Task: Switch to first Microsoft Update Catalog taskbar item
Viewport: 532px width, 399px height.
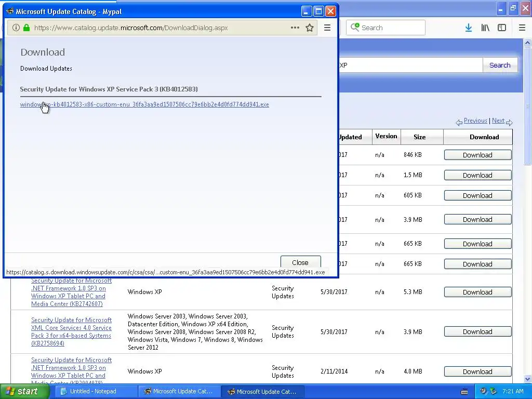Action: 179,392
